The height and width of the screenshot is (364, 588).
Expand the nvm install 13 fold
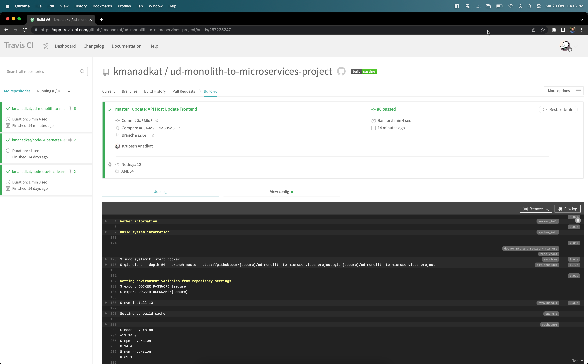coord(106,302)
